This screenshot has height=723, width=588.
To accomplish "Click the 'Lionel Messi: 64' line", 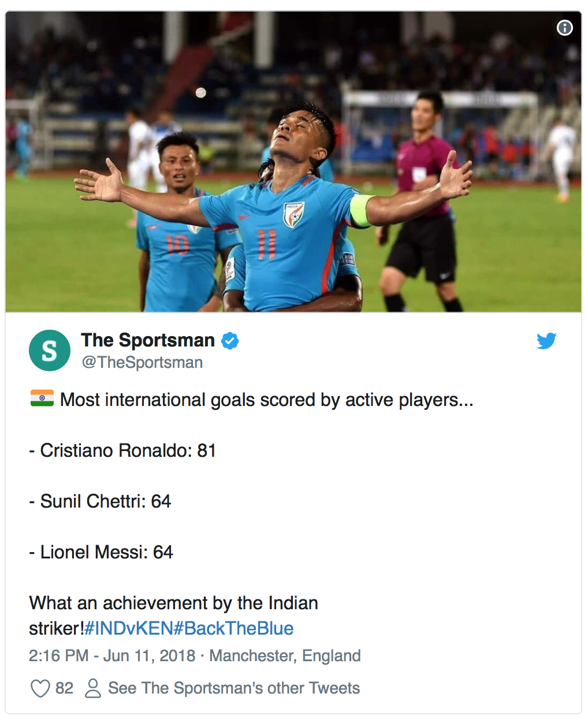I will point(101,552).
